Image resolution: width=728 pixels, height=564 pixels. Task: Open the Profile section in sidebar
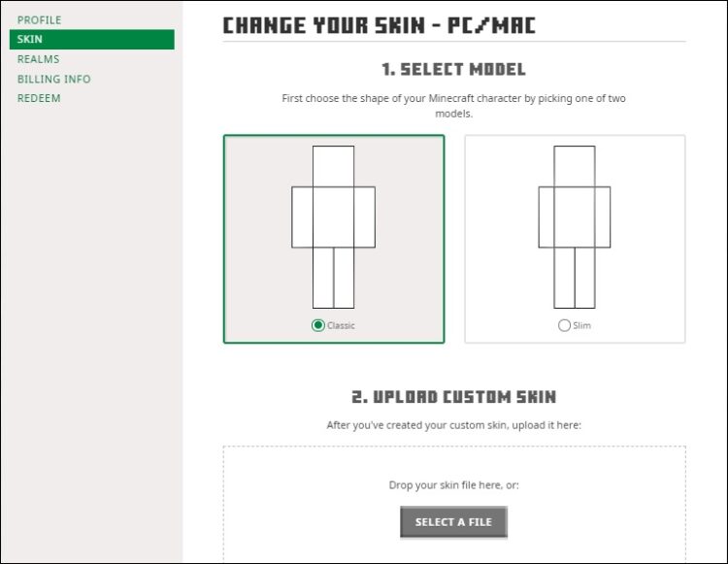tap(39, 20)
